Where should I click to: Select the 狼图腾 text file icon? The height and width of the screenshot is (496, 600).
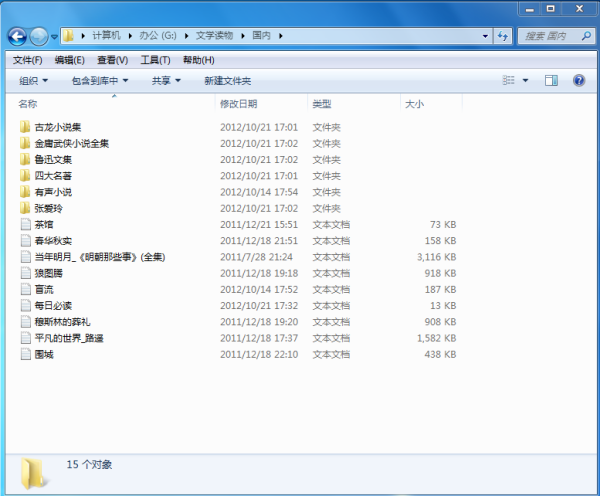26,273
